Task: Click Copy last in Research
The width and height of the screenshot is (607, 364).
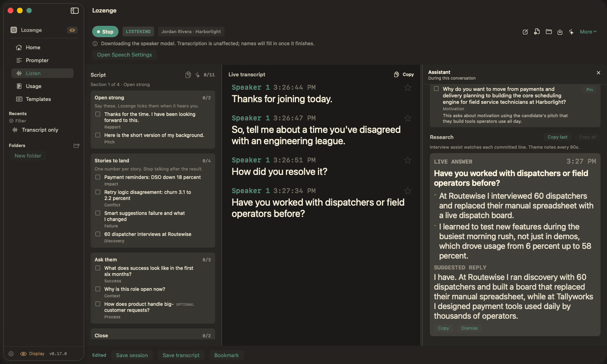Action: coord(557,137)
